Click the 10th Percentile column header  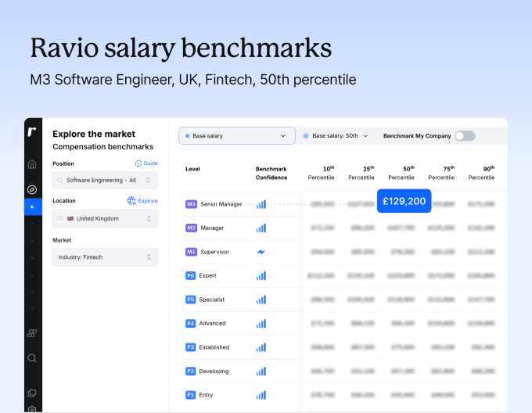click(322, 173)
